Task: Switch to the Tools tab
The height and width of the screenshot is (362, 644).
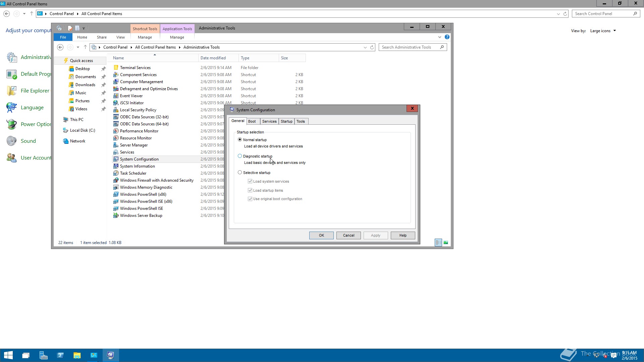Action: click(x=301, y=121)
